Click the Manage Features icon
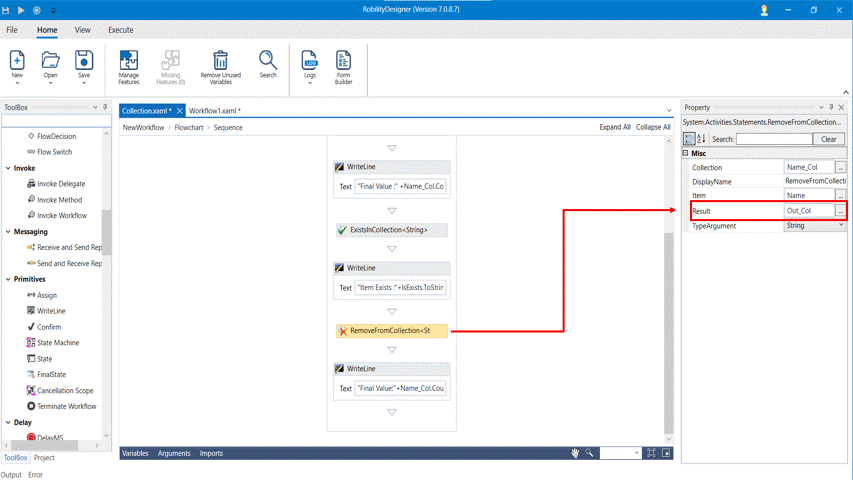This screenshot has height=480, width=853. pyautogui.click(x=129, y=61)
